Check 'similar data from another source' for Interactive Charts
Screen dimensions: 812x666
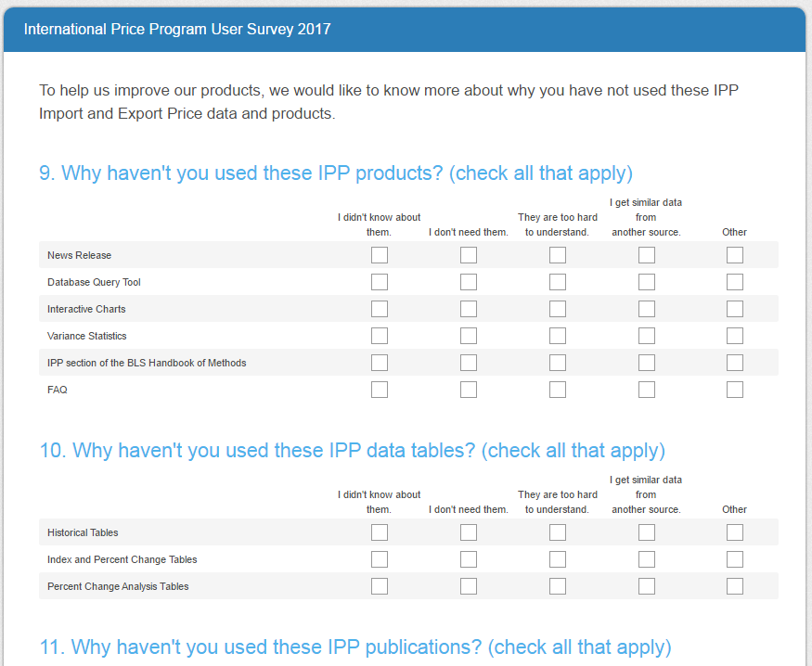[x=647, y=309]
